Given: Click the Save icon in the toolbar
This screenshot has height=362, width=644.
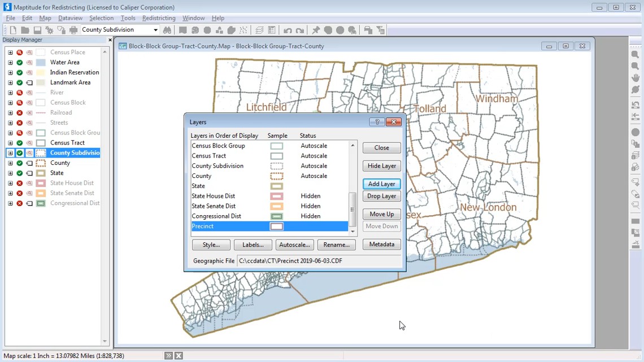Looking at the screenshot, I should tap(37, 29).
